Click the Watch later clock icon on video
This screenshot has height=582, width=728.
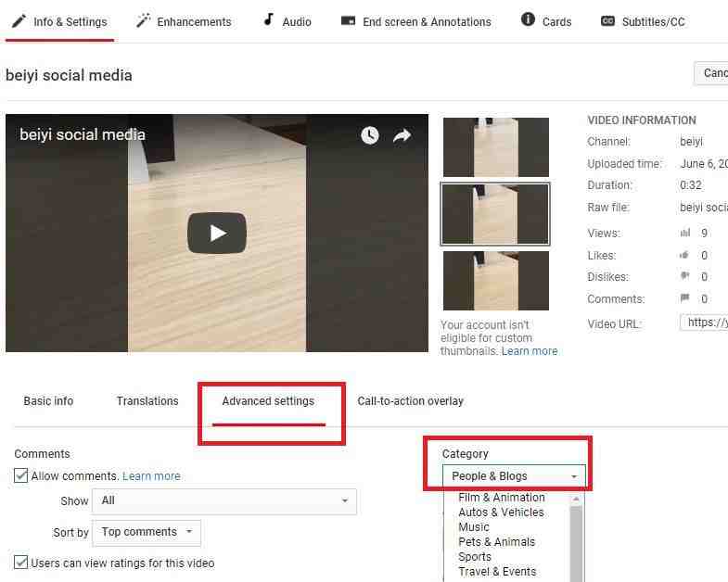[370, 135]
